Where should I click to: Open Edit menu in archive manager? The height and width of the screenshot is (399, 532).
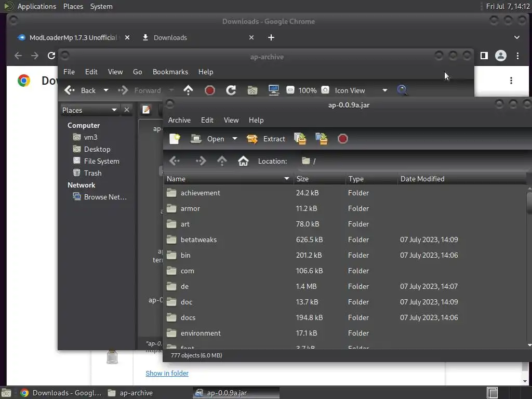(207, 120)
